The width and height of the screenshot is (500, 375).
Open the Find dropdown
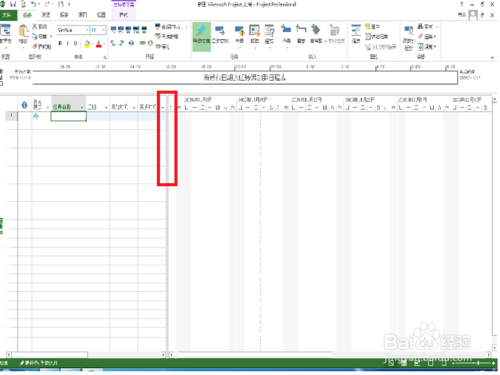point(427,26)
